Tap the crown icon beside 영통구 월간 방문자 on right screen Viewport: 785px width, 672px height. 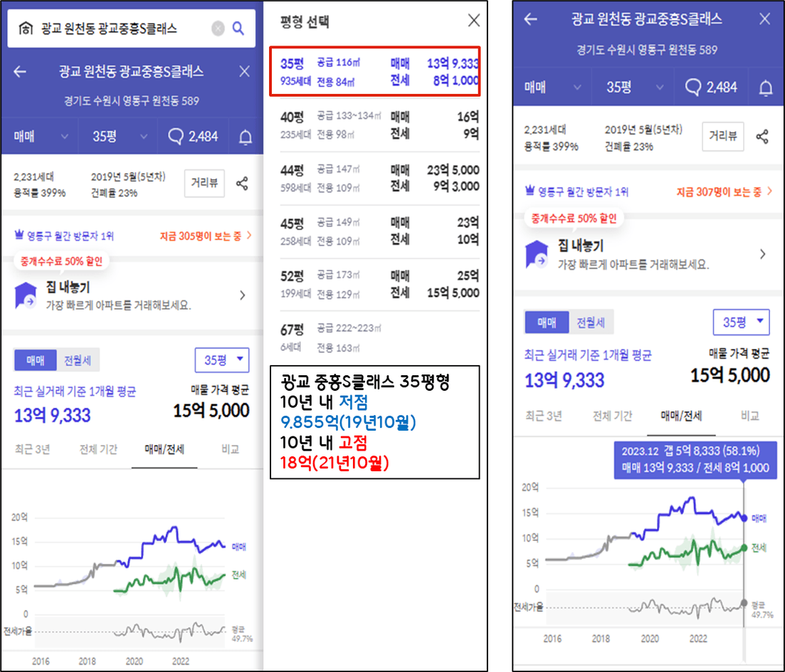tap(530, 190)
